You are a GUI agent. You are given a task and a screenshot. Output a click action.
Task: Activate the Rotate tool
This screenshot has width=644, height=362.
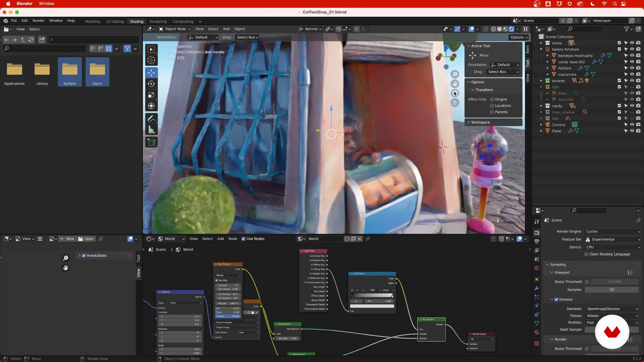[x=151, y=84]
